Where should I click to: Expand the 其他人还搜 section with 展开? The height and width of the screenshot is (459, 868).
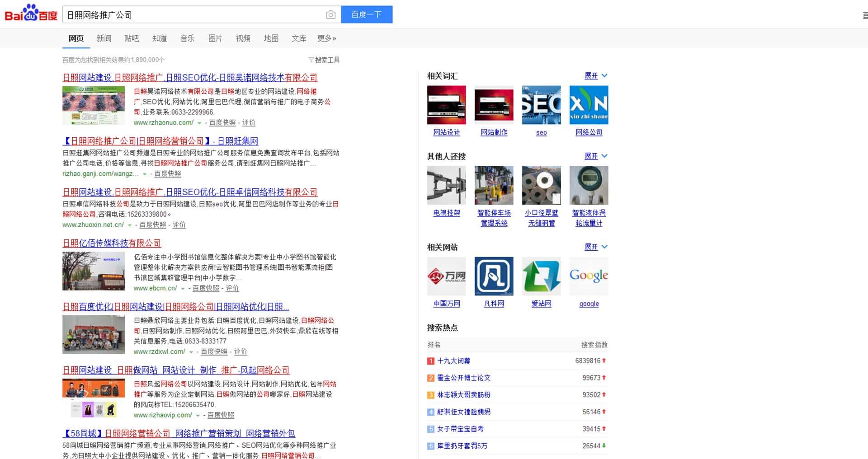point(596,156)
